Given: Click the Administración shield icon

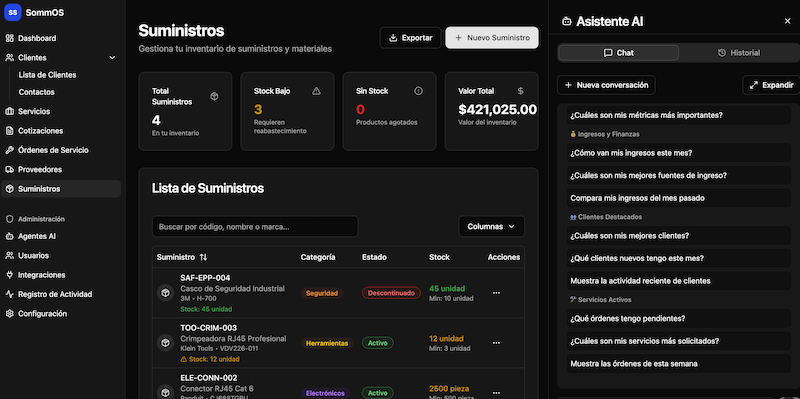Looking at the screenshot, I should pos(9,219).
